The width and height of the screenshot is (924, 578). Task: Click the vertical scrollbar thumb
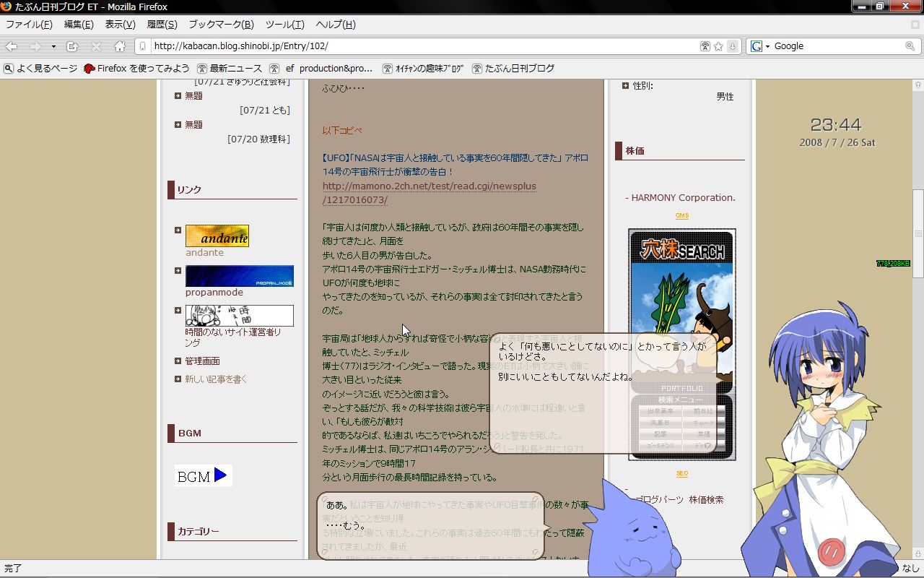pos(918,234)
